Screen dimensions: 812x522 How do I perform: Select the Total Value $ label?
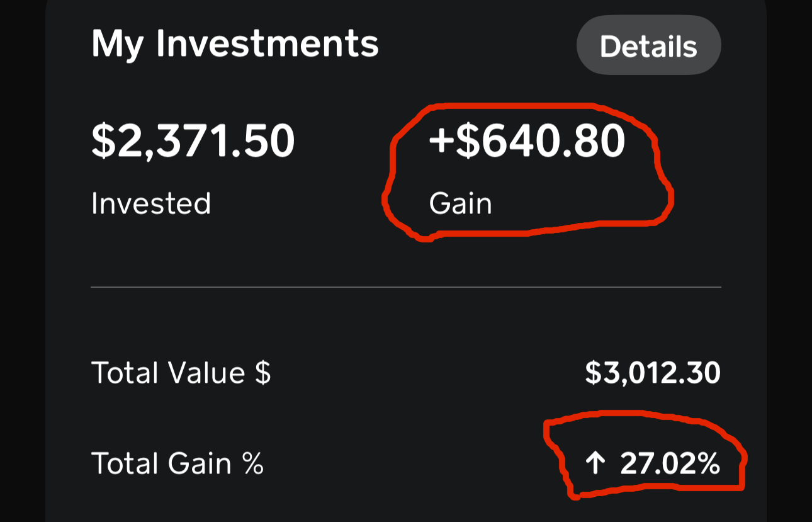[x=181, y=373]
